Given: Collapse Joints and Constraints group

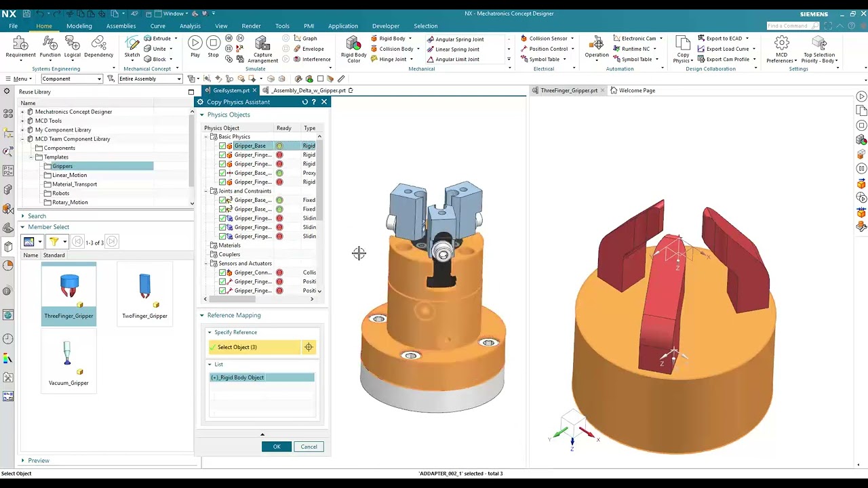Looking at the screenshot, I should point(207,191).
